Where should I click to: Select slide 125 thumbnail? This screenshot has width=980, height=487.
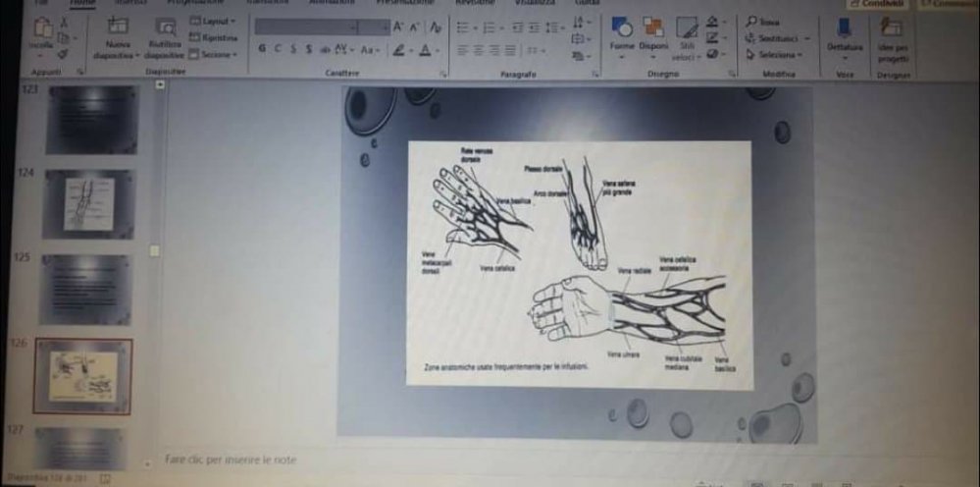click(85, 290)
